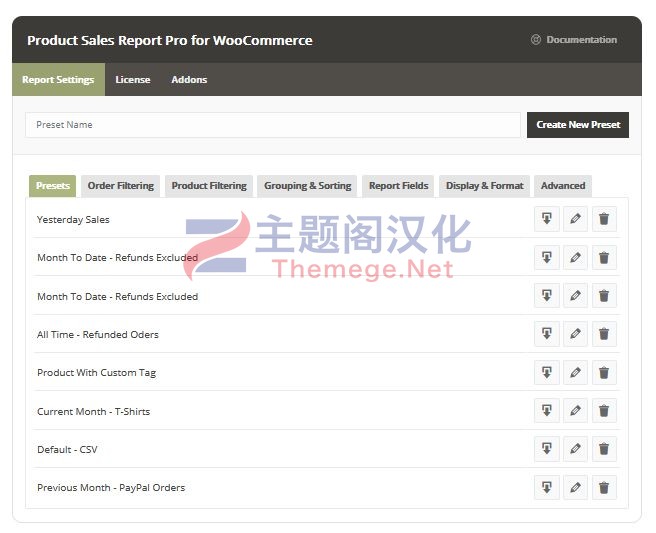
Task: Click the Current Month - T-Shirts text
Action: tap(94, 412)
